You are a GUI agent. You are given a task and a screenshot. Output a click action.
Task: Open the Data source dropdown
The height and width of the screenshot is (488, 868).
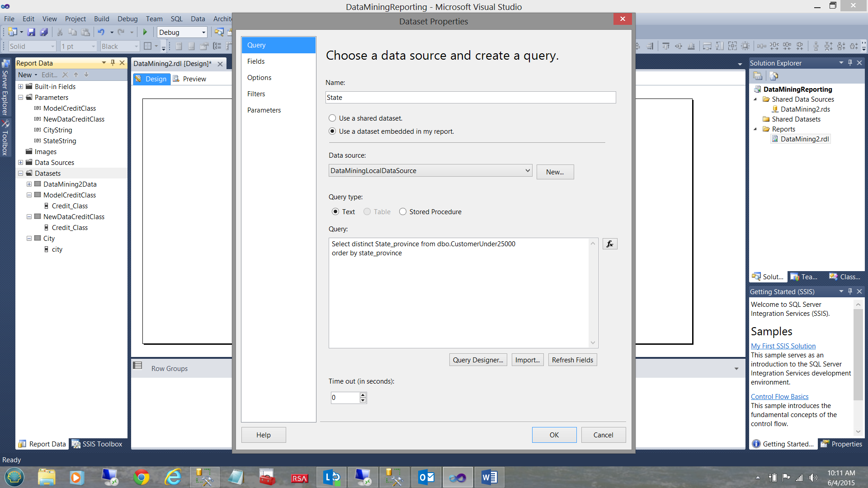527,171
